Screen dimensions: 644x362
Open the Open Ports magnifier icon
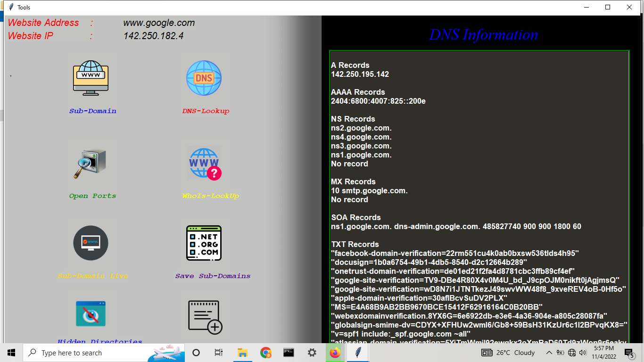[x=90, y=164]
